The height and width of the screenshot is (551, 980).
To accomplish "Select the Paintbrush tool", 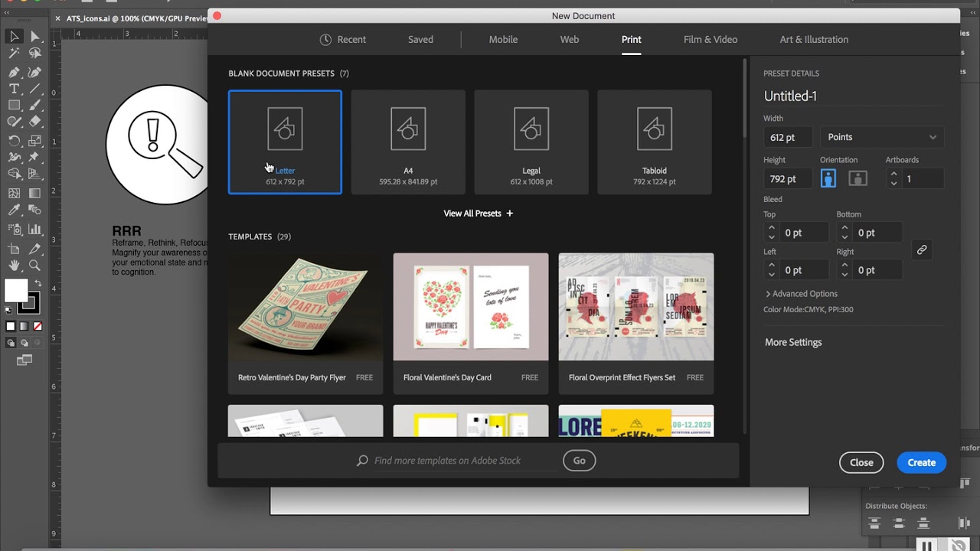I will [x=35, y=106].
